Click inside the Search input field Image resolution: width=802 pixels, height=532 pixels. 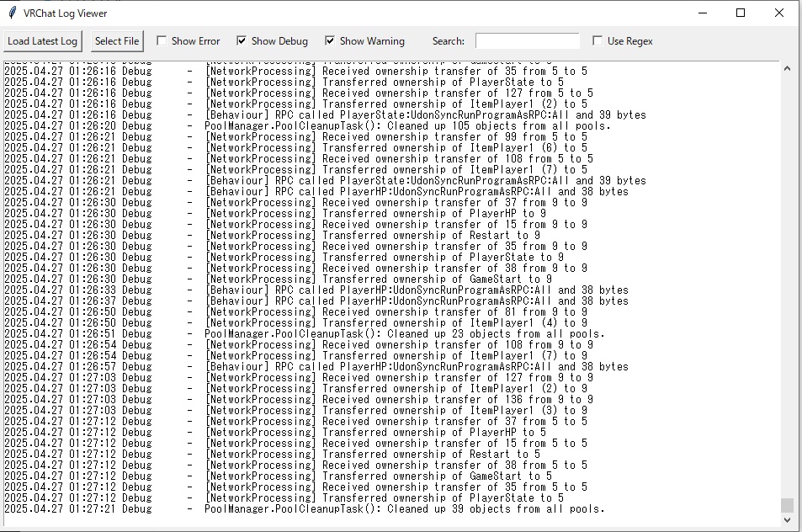click(527, 40)
